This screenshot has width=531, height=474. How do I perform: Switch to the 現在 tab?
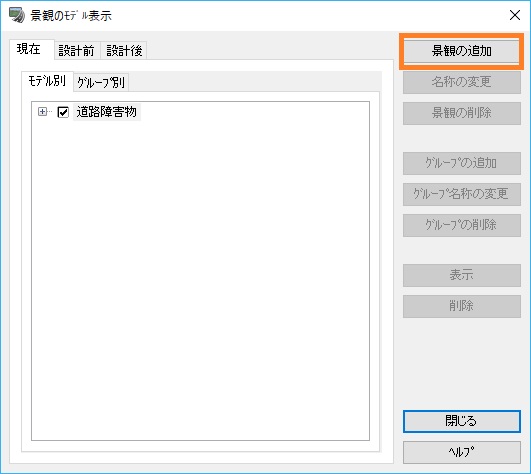pyautogui.click(x=29, y=49)
